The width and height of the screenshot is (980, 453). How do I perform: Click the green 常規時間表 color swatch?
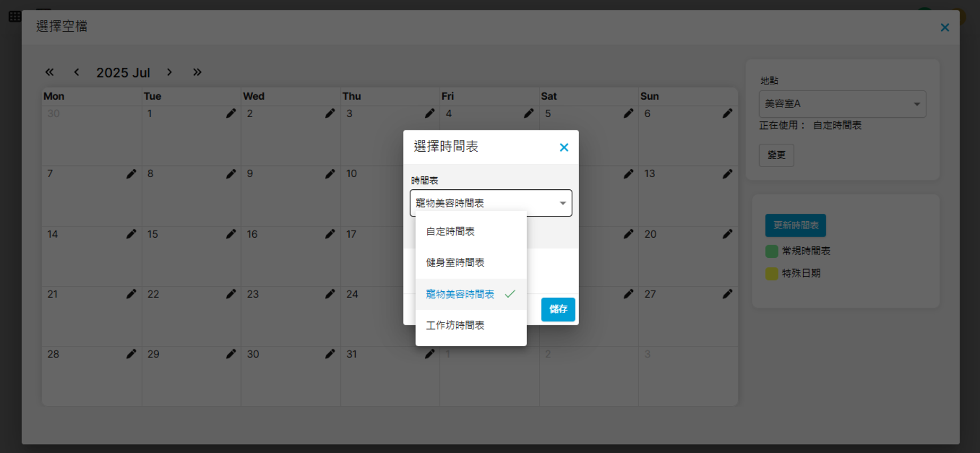771,251
